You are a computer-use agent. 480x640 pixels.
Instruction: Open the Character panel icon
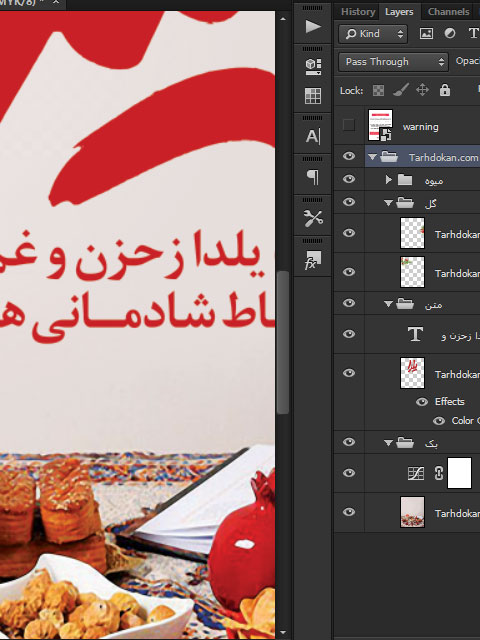coord(313,136)
